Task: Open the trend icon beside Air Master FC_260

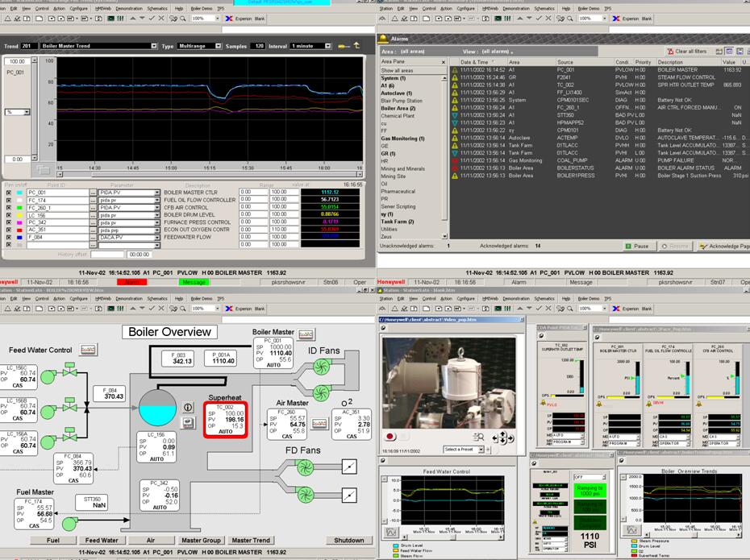Action: point(319,423)
